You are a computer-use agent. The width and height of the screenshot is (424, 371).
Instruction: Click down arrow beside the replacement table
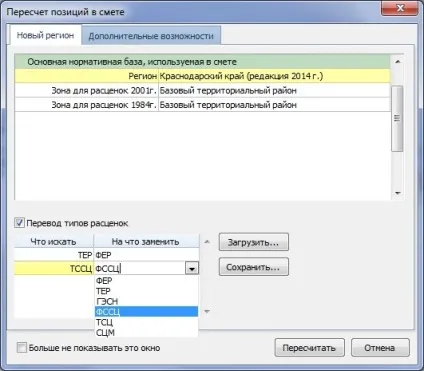[207, 311]
